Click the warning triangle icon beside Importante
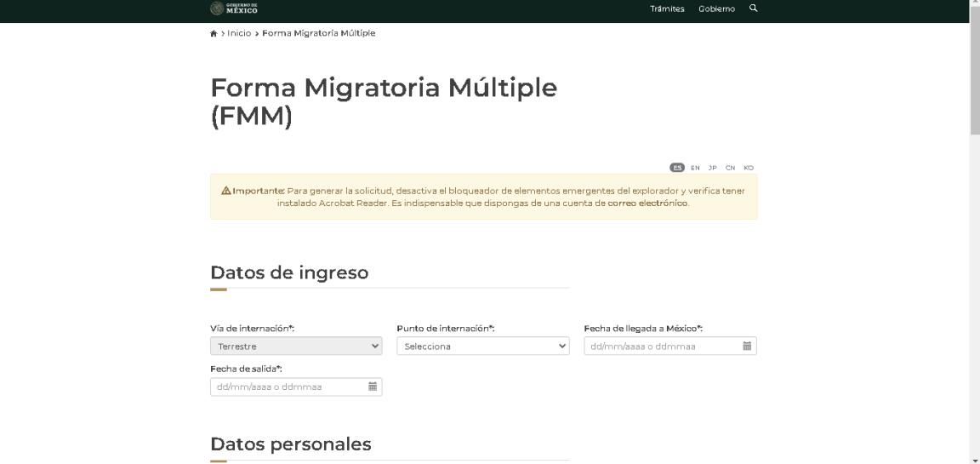Viewport: 980px width, 464px height. [x=225, y=191]
